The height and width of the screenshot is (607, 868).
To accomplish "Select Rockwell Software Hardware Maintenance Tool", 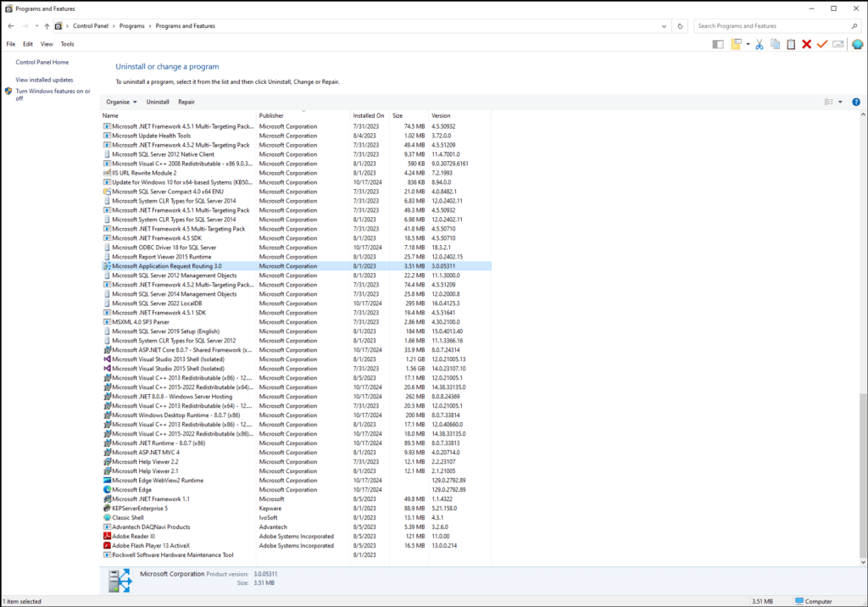I will [296, 555].
